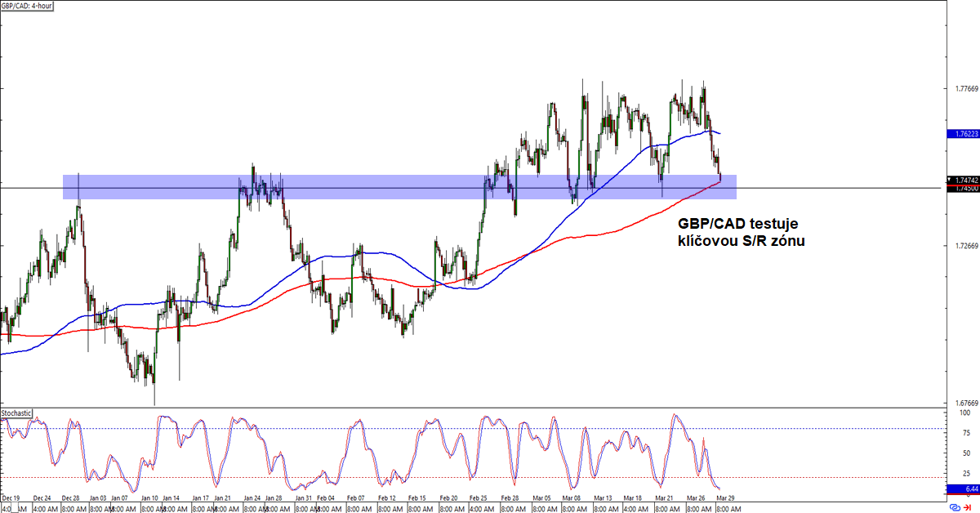Select the GBP/CAD: 4-hour chart title
The width and height of the screenshot is (980, 513).
26,5
